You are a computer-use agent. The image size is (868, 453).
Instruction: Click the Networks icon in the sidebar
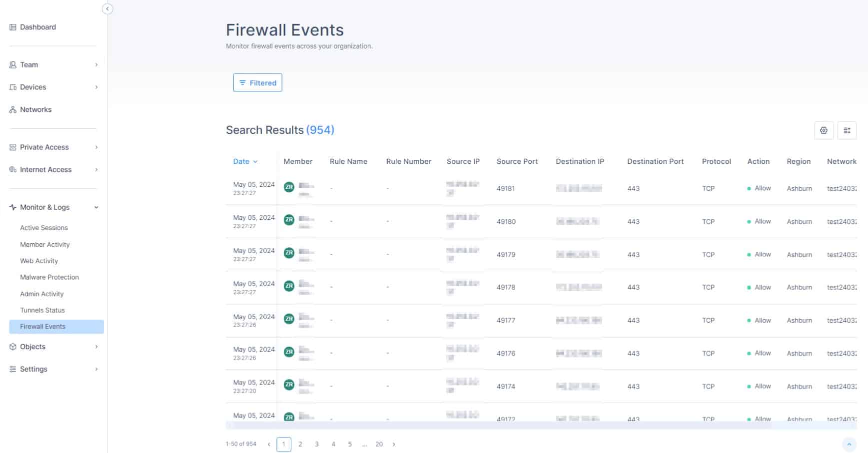tap(12, 109)
